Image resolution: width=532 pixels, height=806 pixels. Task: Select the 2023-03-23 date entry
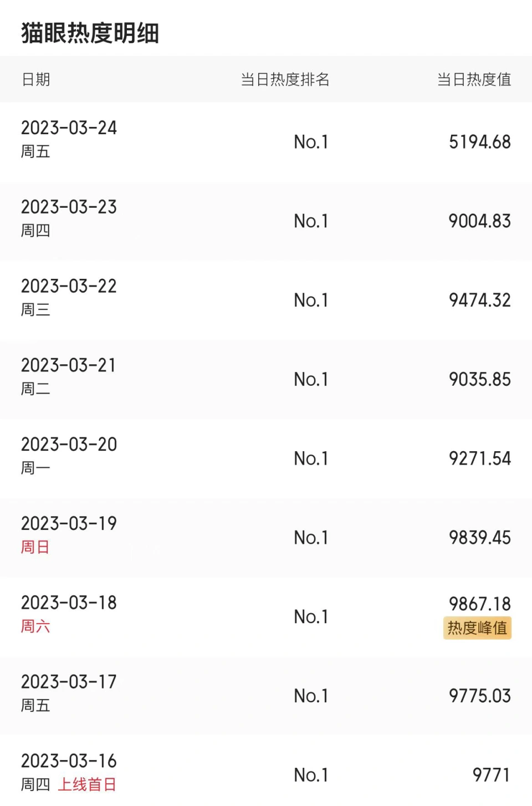(x=69, y=207)
